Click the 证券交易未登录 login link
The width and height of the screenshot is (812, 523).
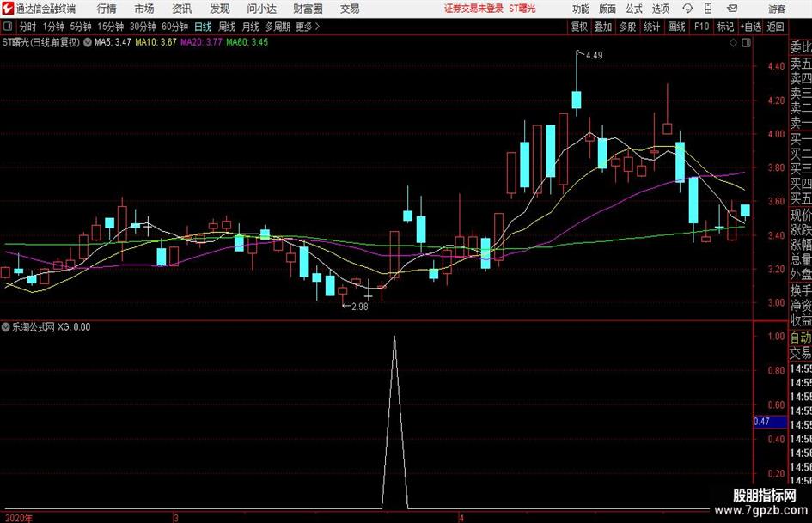point(473,9)
